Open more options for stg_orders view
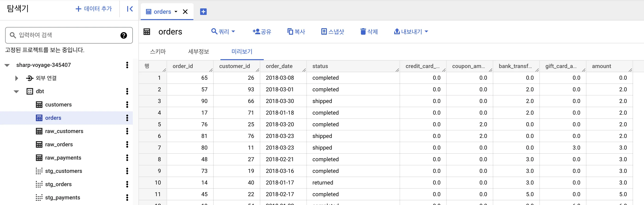Screen dimensions: 644x205 point(127,184)
